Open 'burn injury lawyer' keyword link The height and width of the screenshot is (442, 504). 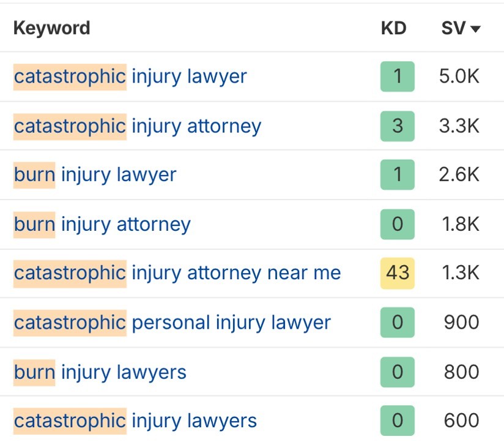(x=95, y=174)
